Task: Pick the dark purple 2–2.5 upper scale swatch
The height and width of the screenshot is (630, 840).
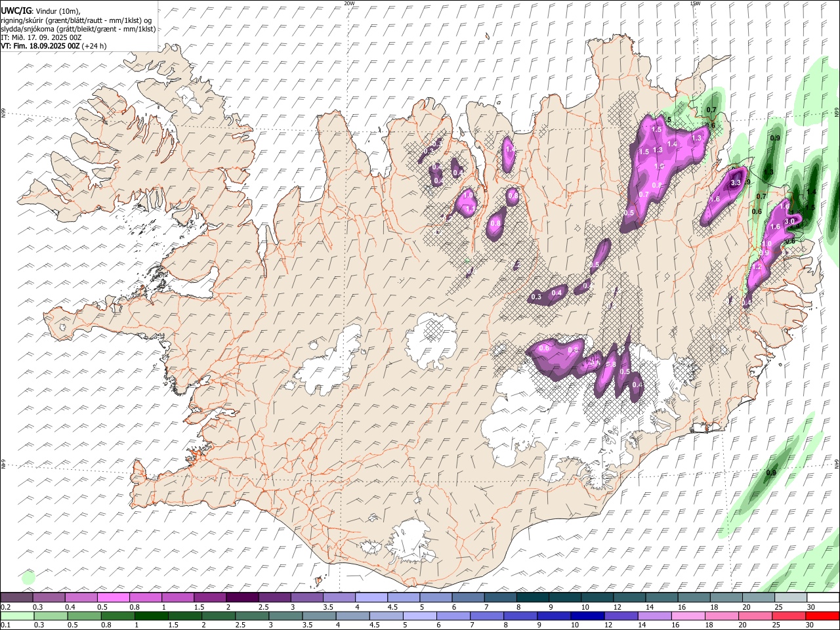Action: [241, 598]
